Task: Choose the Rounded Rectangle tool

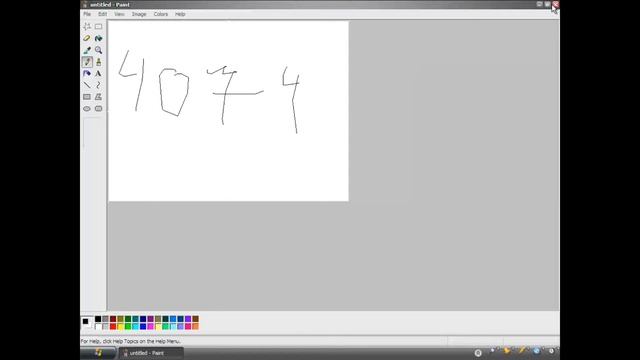Action: (x=98, y=109)
